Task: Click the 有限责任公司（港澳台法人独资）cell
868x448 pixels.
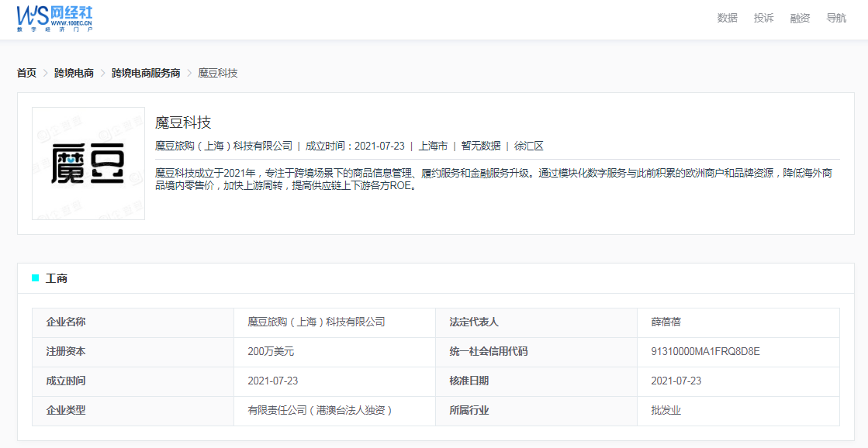Action: tap(335, 411)
